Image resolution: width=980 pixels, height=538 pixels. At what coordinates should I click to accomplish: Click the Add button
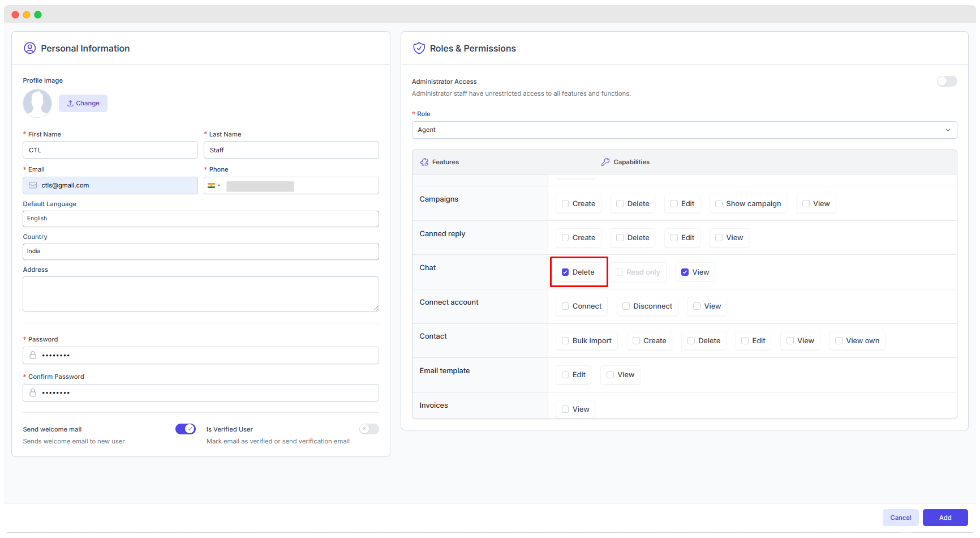945,518
